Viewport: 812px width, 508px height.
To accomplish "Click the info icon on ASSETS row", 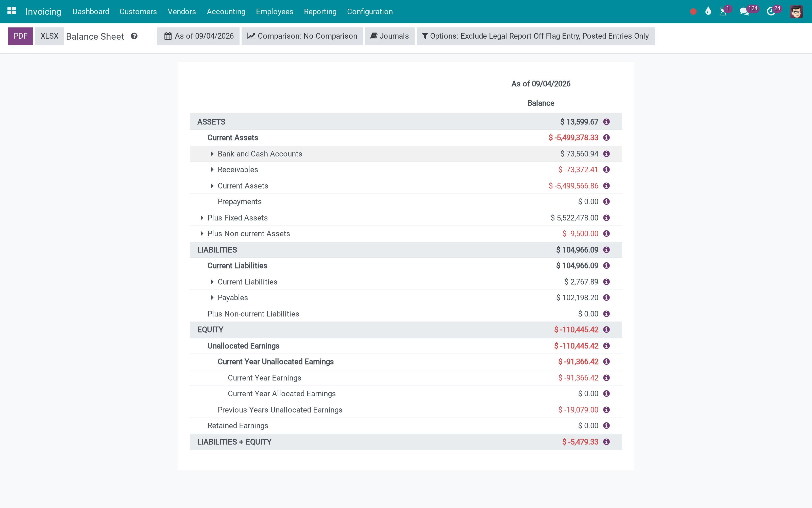I will pos(606,122).
